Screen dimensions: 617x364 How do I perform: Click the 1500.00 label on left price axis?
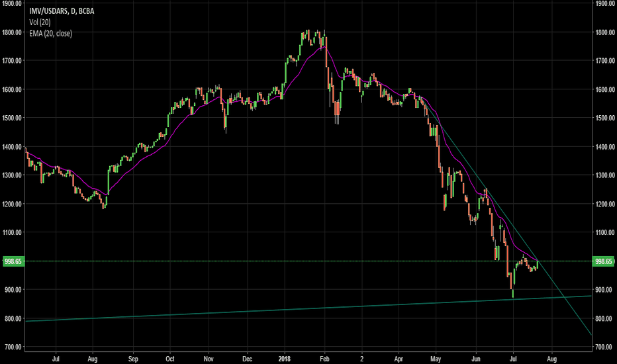tap(12, 118)
